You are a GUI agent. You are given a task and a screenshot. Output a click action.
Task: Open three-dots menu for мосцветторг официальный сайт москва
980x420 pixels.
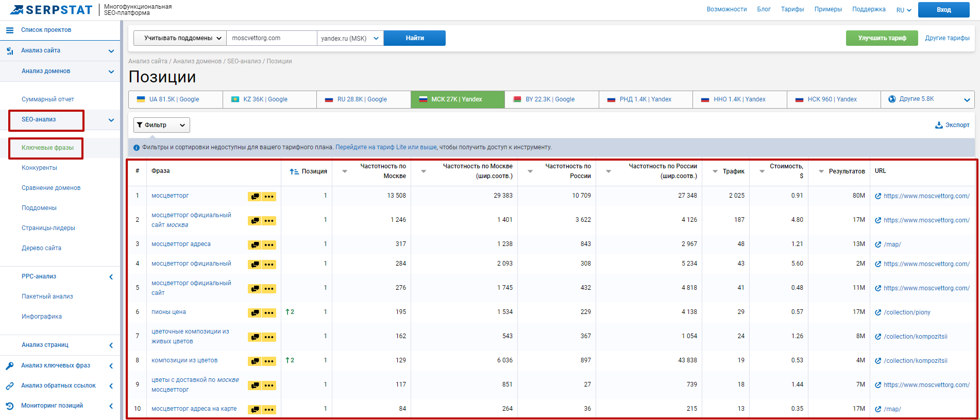(x=269, y=221)
